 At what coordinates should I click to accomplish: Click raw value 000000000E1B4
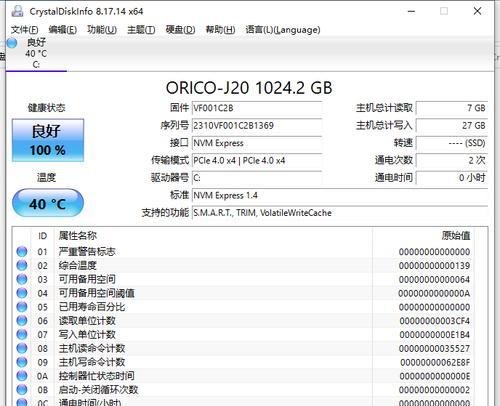pyautogui.click(x=435, y=335)
